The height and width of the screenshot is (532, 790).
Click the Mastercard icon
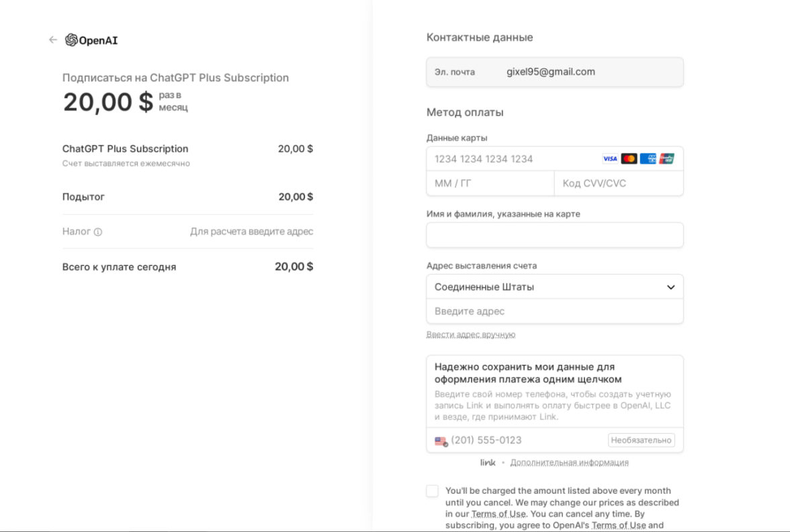click(x=629, y=159)
